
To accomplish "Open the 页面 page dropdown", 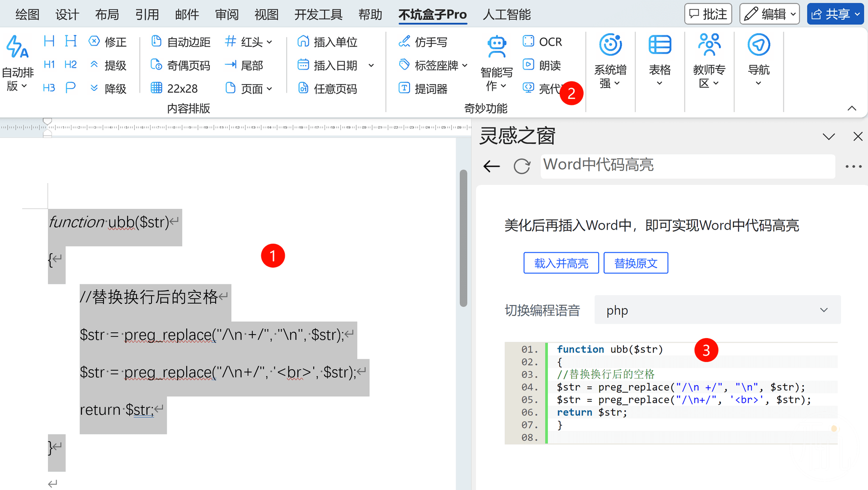I will (x=249, y=89).
